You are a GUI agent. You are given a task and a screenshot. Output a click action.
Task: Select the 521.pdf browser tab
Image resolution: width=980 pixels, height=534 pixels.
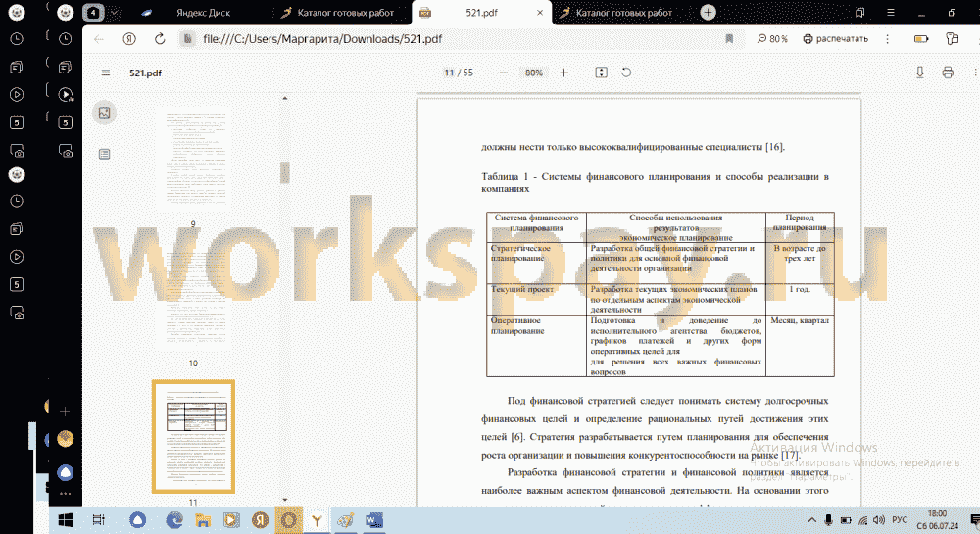(x=481, y=13)
